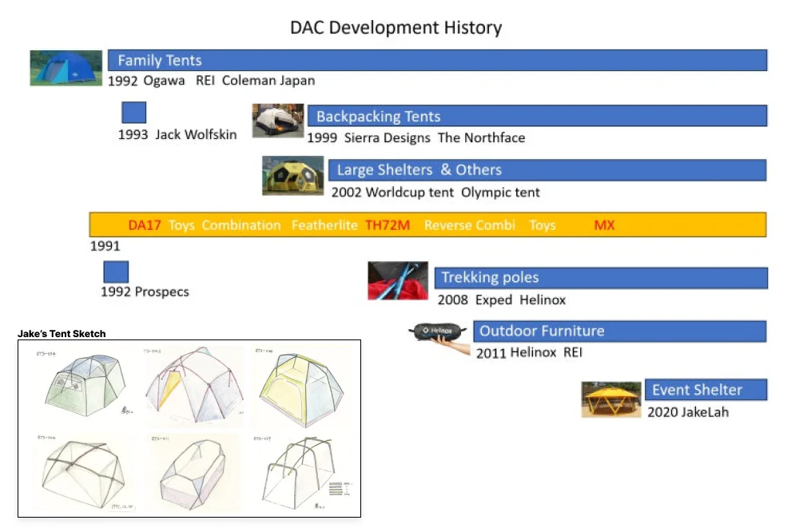Image resolution: width=799 pixels, height=532 pixels.
Task: Click the Combination label in orange bar
Action: (241, 225)
